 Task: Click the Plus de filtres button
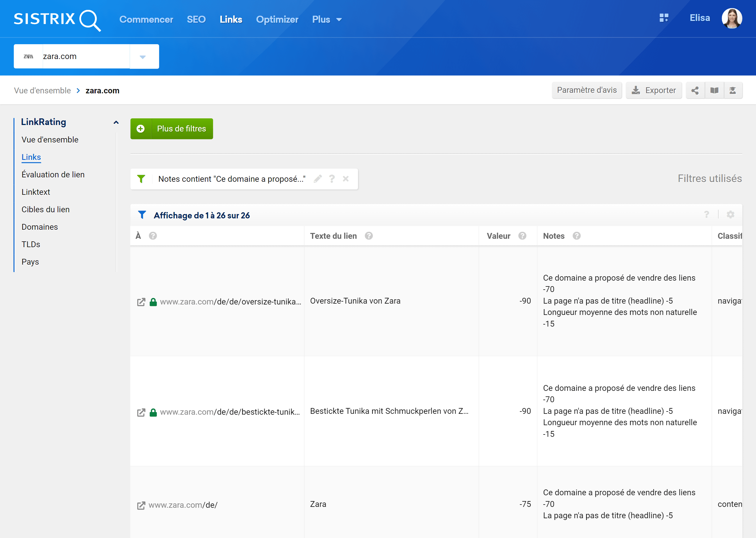tap(172, 129)
